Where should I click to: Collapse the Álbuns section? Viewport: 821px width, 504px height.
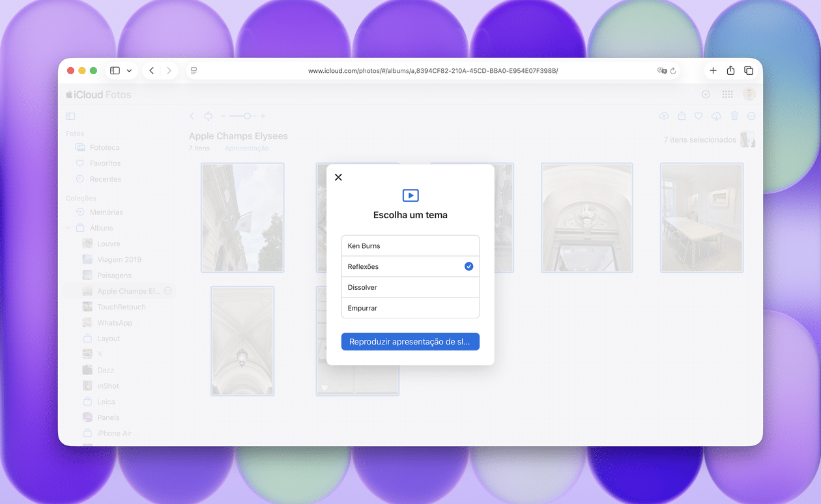pos(68,228)
